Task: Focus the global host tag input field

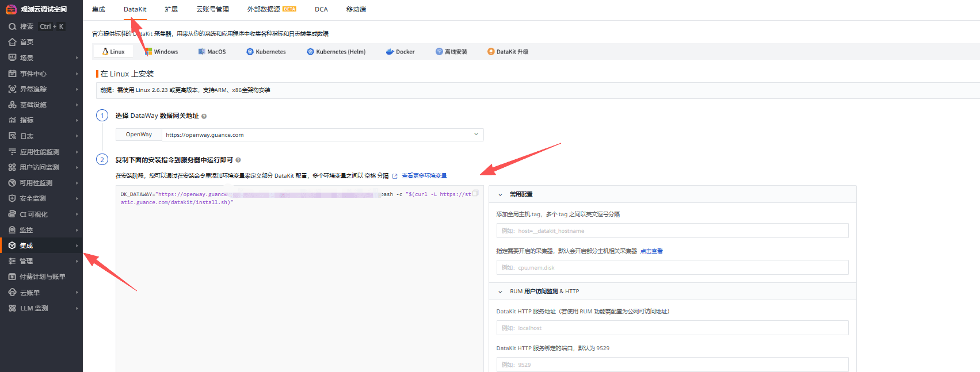Action: 672,231
